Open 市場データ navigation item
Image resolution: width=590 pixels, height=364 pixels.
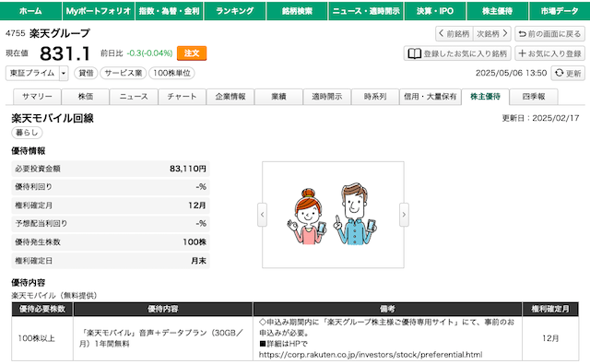(560, 11)
